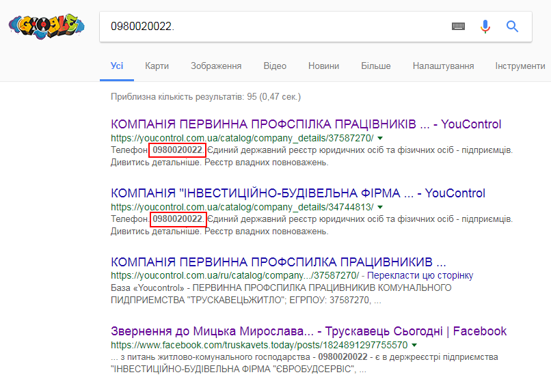The image size is (551, 392).
Task: Click URL youcontrol.com.ua/catalog/company_details/34744813/
Action: point(242,207)
